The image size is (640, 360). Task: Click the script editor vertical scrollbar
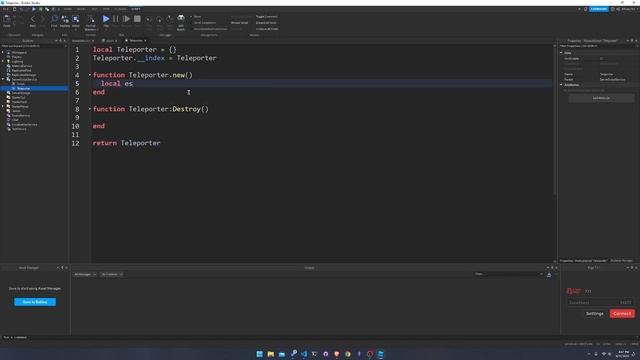pyautogui.click(x=555, y=120)
